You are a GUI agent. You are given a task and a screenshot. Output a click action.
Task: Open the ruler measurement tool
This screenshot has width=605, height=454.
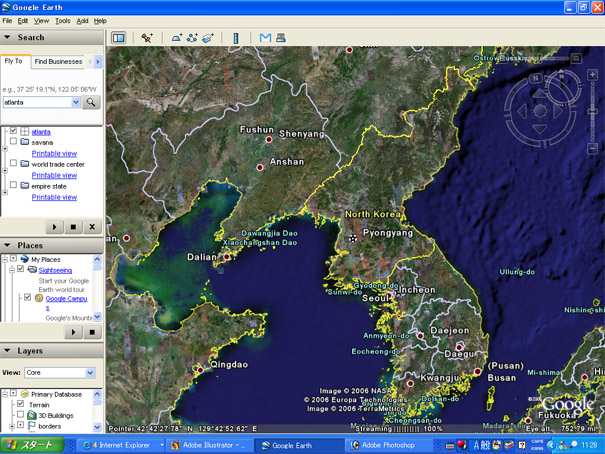coord(236,38)
